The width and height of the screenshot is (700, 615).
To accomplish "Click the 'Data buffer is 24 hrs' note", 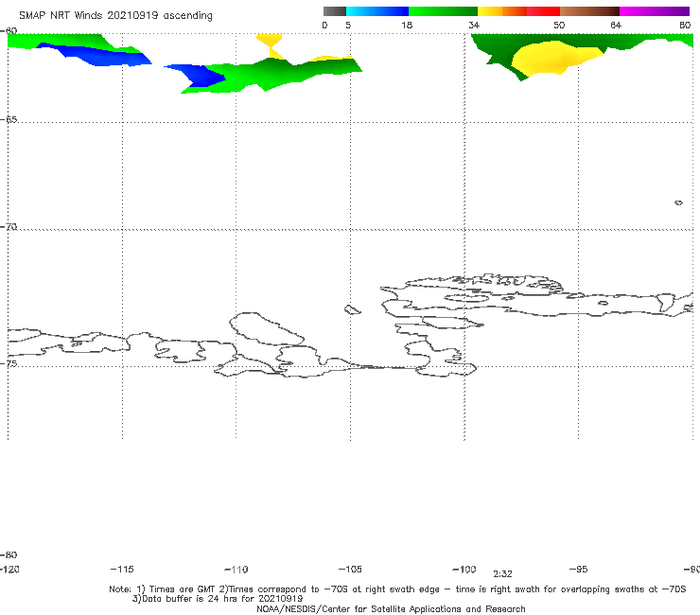I will (218, 599).
